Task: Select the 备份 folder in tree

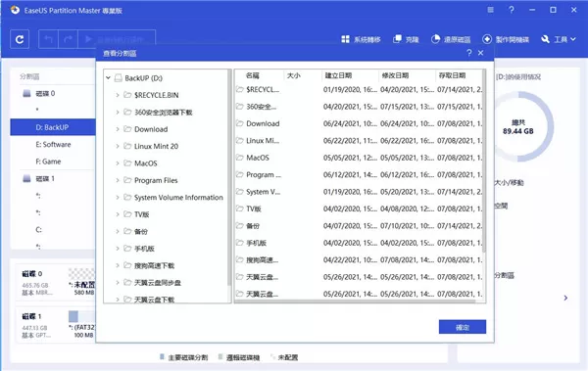Action: (x=141, y=232)
